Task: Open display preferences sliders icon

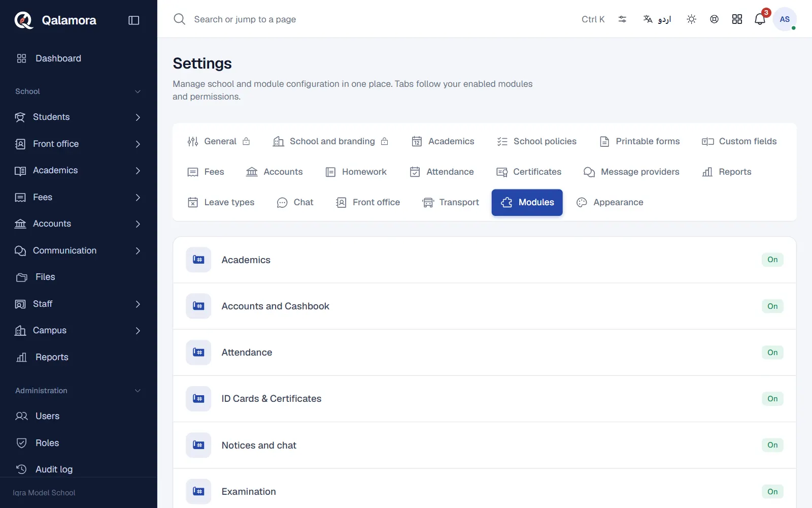Action: [622, 19]
